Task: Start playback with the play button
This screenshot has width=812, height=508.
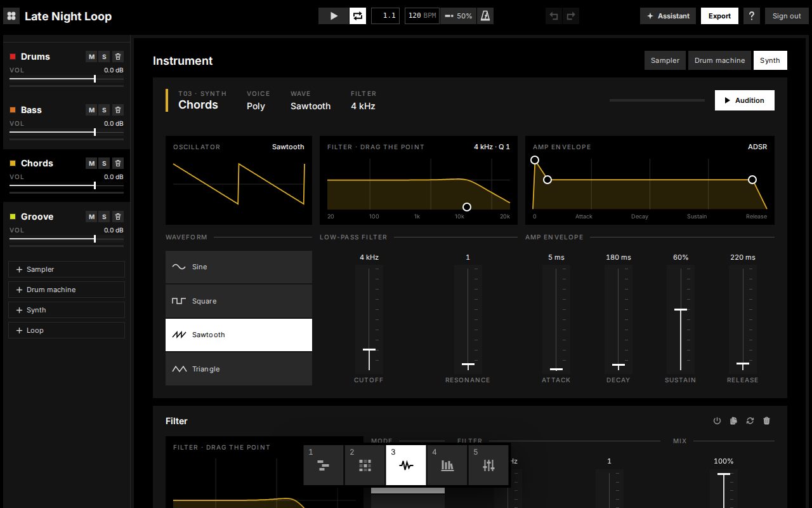Action: click(x=334, y=16)
